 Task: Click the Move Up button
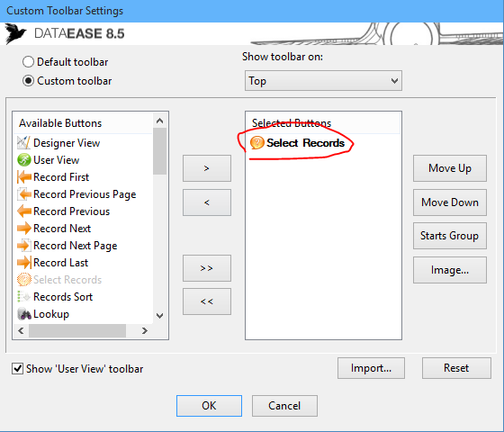pos(450,168)
